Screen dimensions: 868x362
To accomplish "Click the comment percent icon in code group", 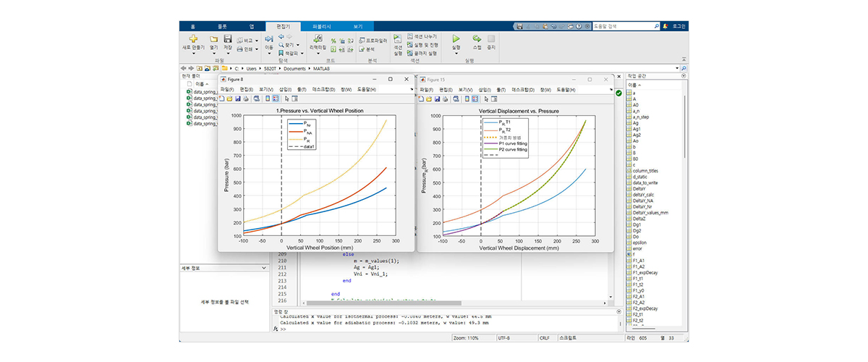I will pos(333,41).
